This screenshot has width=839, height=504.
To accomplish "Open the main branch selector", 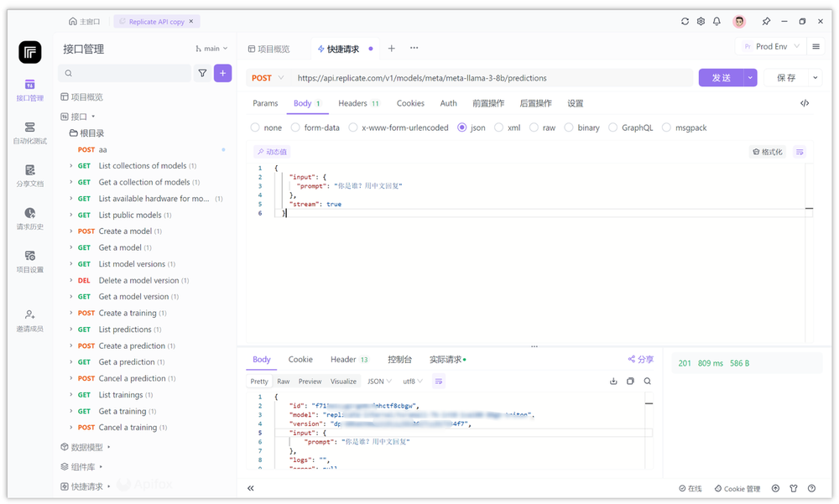I will click(x=211, y=48).
